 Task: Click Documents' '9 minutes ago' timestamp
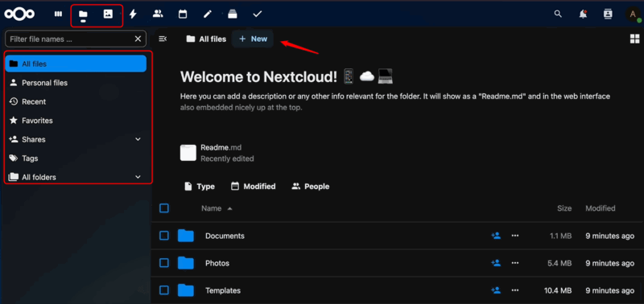(x=610, y=236)
